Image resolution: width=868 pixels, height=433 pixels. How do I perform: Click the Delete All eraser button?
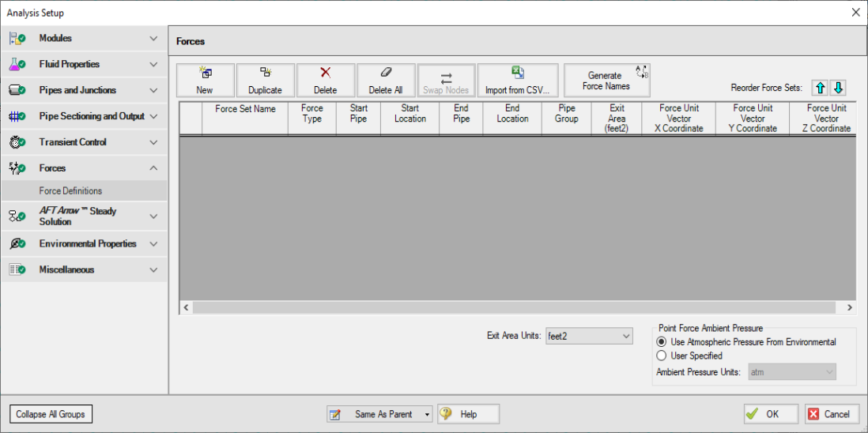[385, 81]
